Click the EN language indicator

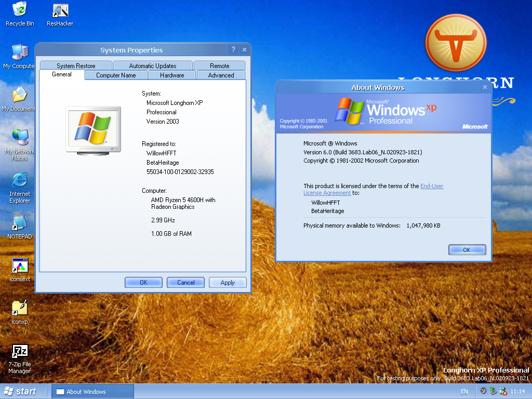(464, 392)
